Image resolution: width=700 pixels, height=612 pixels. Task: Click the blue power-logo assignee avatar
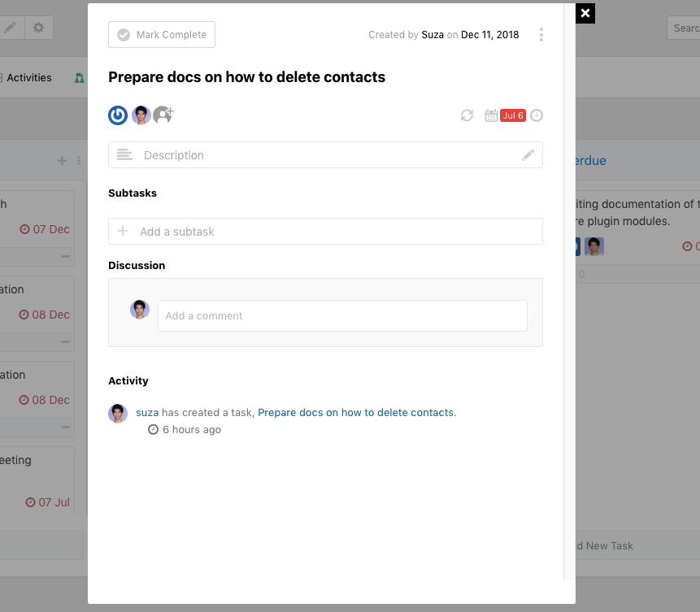(x=118, y=115)
